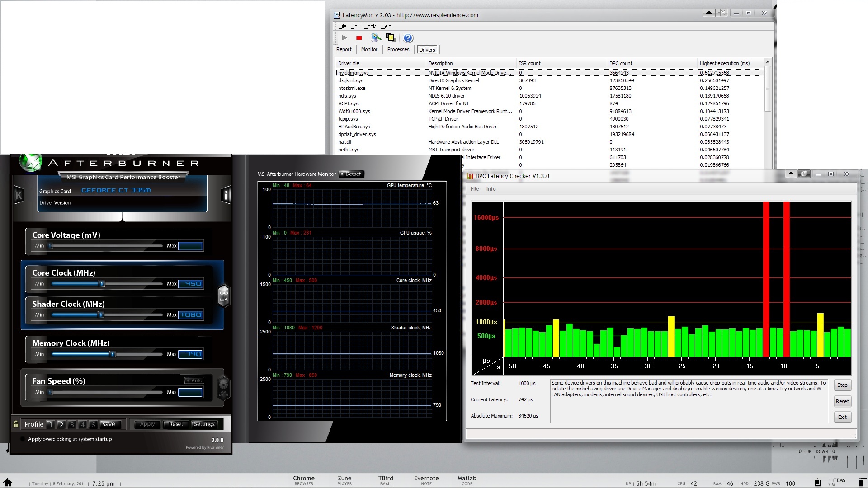Open DPC Latency Checker Info menu

click(x=491, y=189)
